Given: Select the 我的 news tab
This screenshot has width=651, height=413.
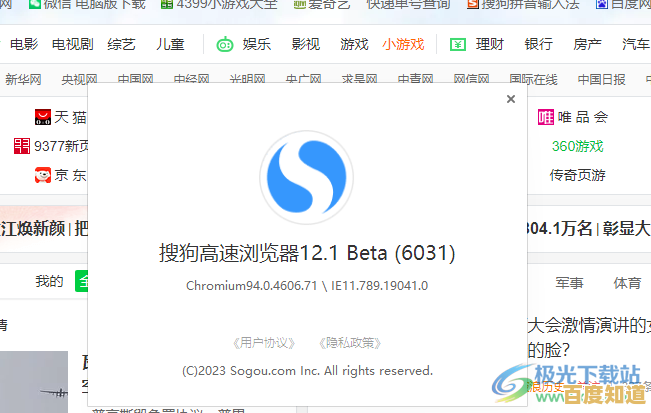Looking at the screenshot, I should [x=49, y=281].
